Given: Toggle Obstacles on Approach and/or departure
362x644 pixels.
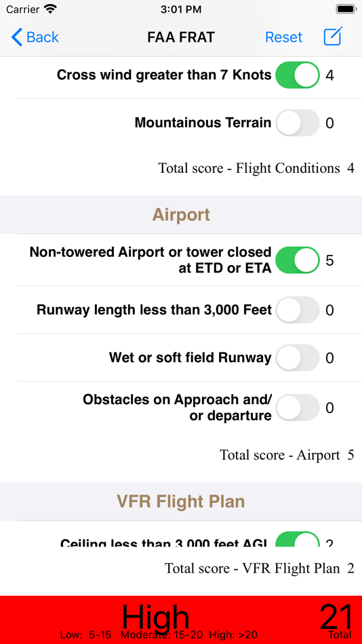Looking at the screenshot, I should 298,407.
